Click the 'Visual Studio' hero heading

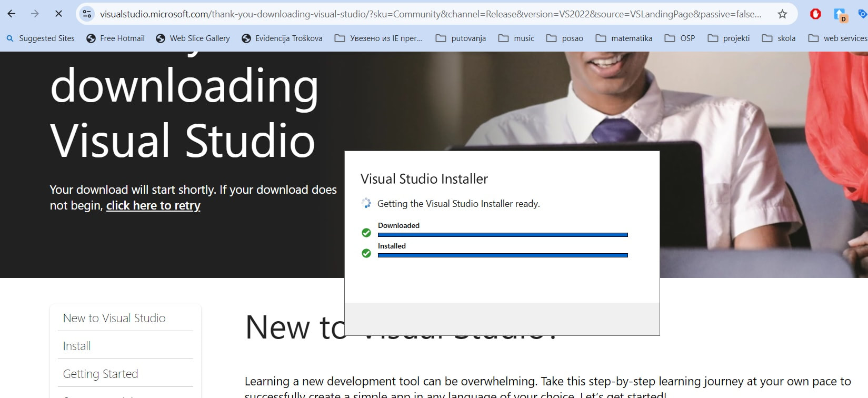point(183,141)
